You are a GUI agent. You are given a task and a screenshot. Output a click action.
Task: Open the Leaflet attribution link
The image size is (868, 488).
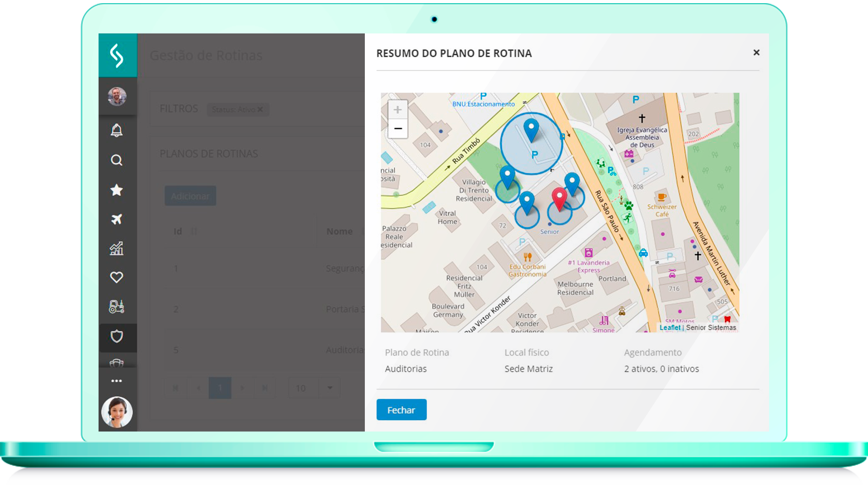670,328
